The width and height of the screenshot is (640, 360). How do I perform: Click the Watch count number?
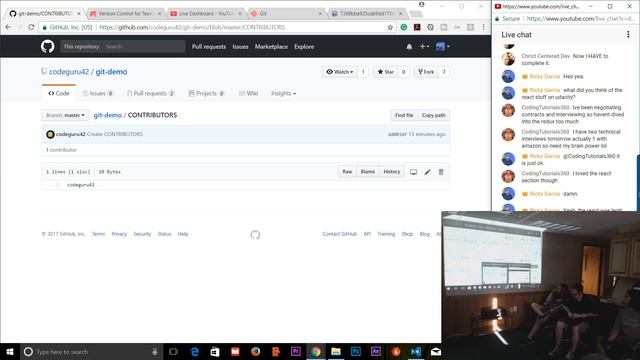(363, 72)
